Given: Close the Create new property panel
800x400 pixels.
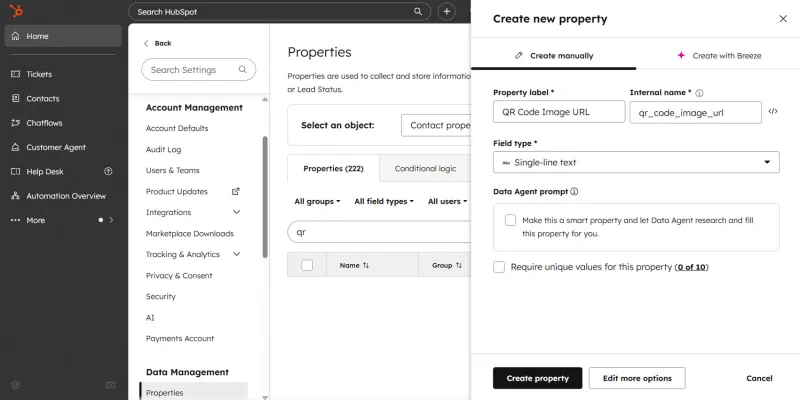Looking at the screenshot, I should pos(783,19).
